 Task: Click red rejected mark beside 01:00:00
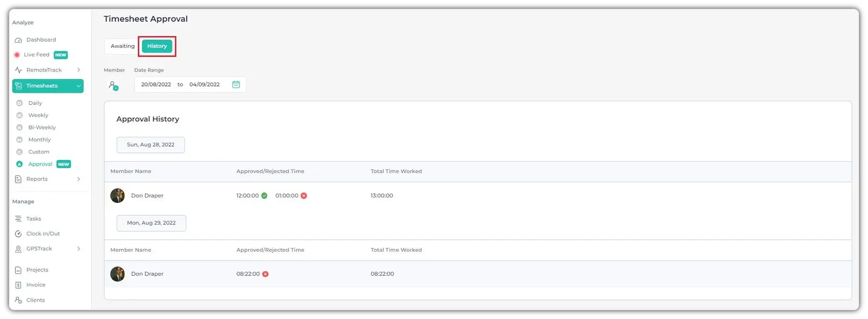pos(304,196)
